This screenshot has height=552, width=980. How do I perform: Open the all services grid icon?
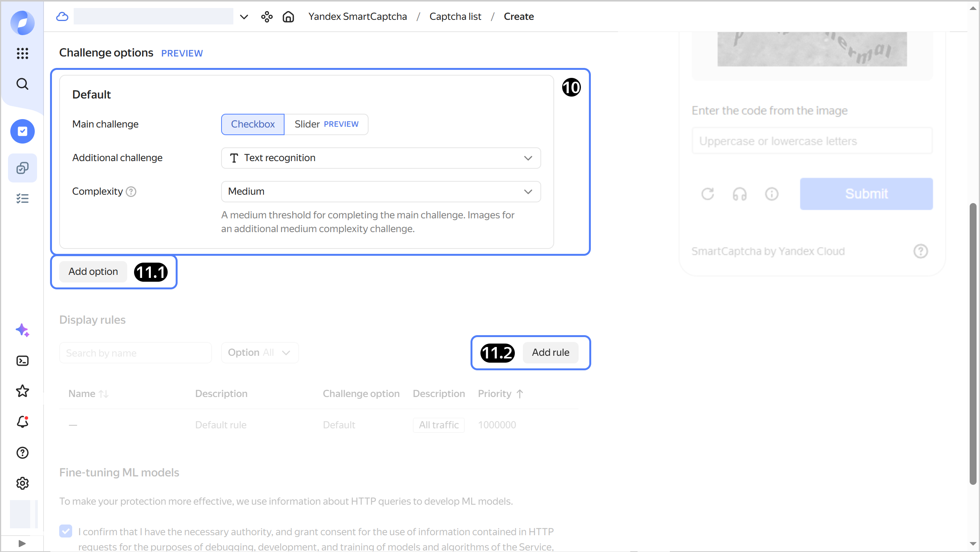point(23,53)
